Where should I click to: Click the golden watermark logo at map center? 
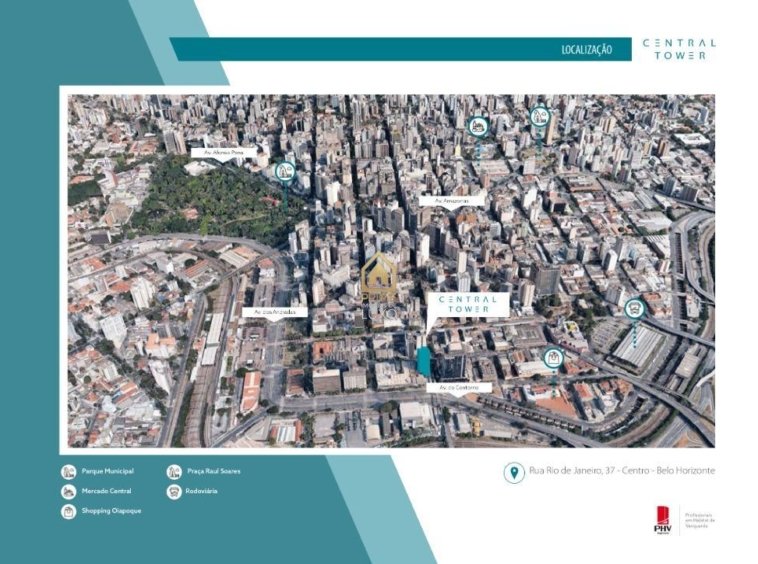pos(380,277)
